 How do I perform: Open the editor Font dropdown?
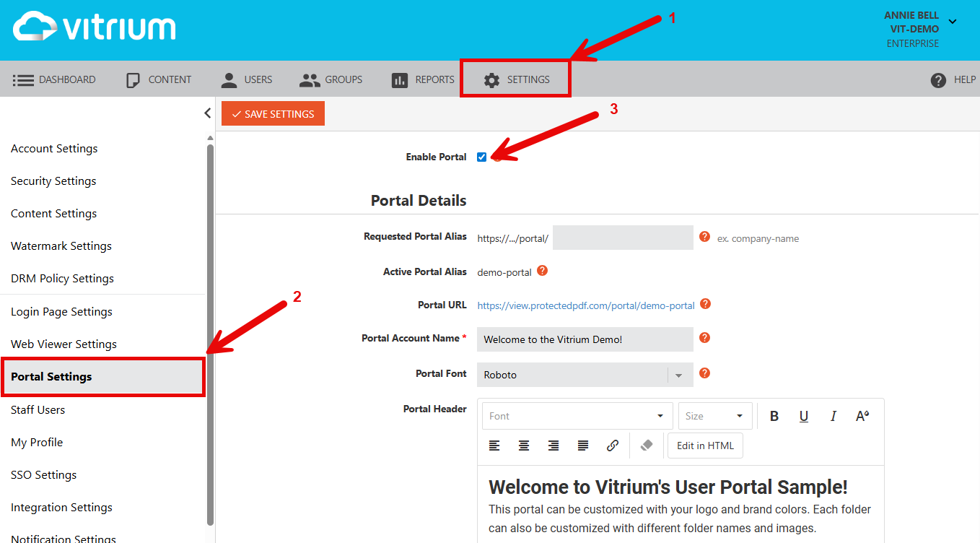pyautogui.click(x=577, y=416)
